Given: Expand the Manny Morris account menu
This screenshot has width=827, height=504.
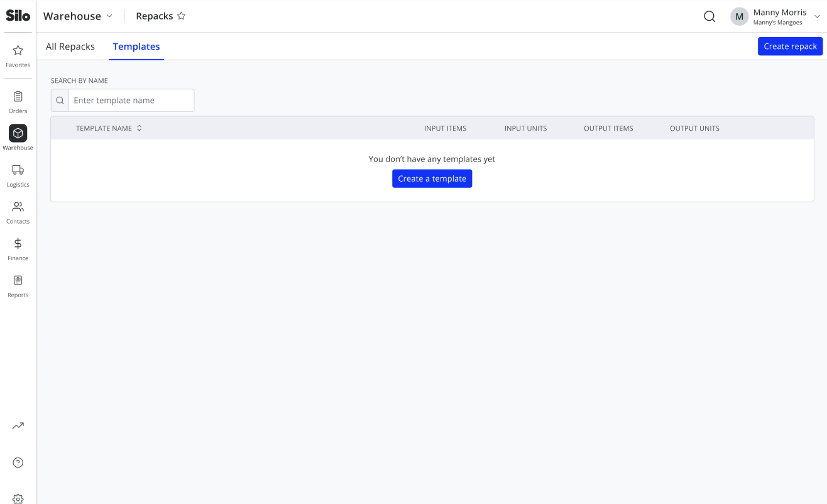Looking at the screenshot, I should coord(775,16).
